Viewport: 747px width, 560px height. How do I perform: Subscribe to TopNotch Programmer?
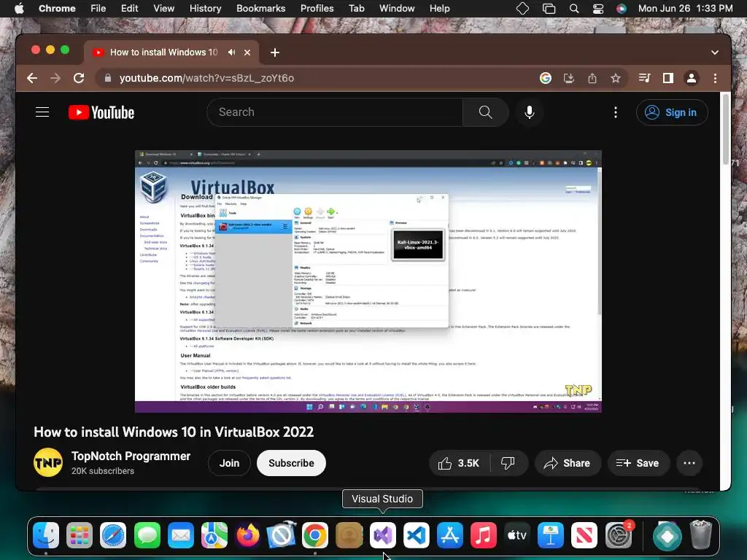(291, 463)
